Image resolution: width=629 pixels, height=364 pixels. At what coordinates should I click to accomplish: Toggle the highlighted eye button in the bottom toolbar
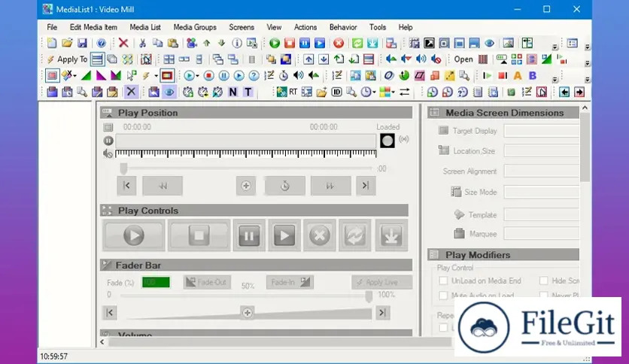click(x=169, y=92)
